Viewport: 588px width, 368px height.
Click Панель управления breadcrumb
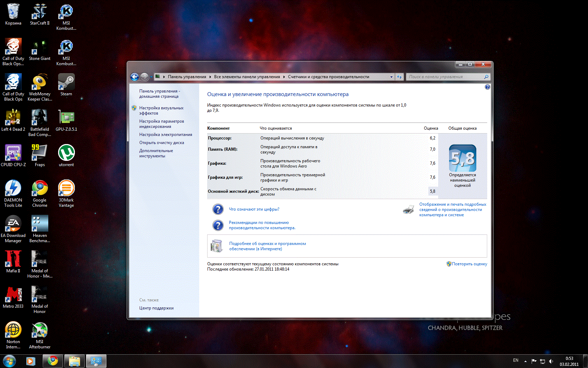(x=187, y=77)
